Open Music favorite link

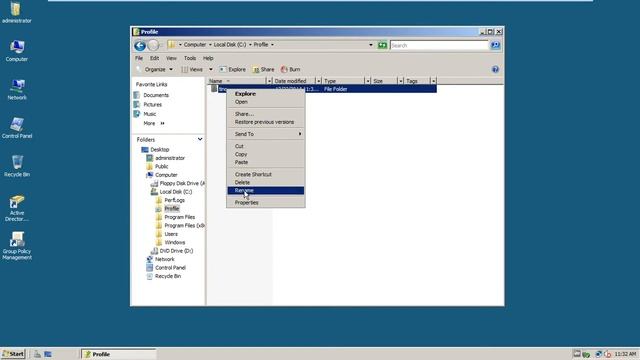tap(145, 114)
